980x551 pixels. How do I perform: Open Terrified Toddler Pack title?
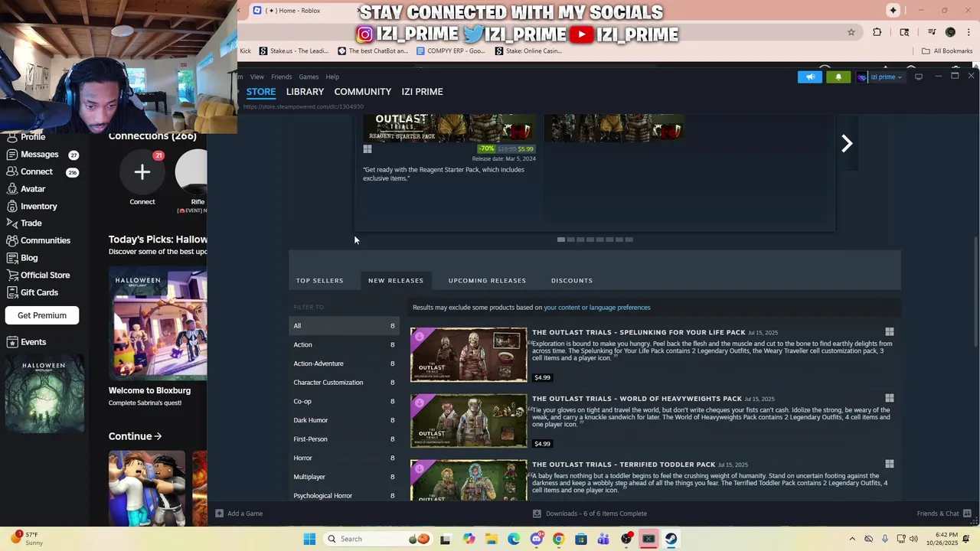point(624,465)
